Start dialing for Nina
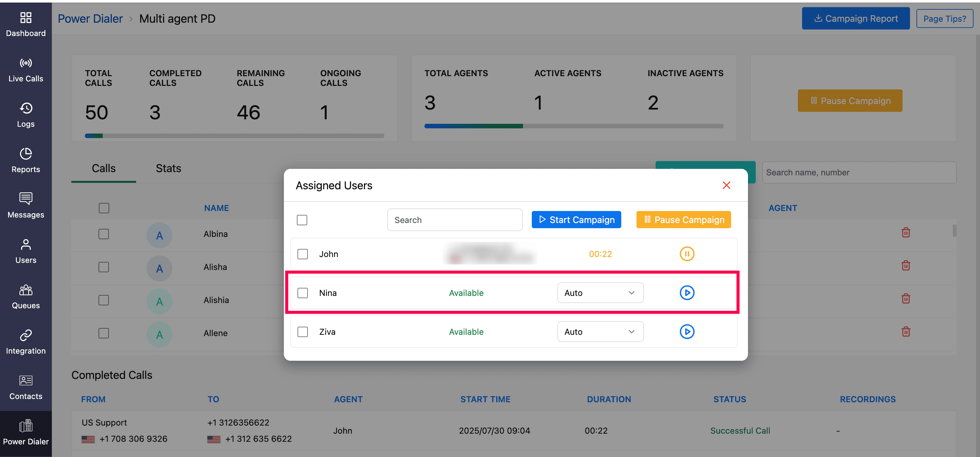 (x=687, y=293)
